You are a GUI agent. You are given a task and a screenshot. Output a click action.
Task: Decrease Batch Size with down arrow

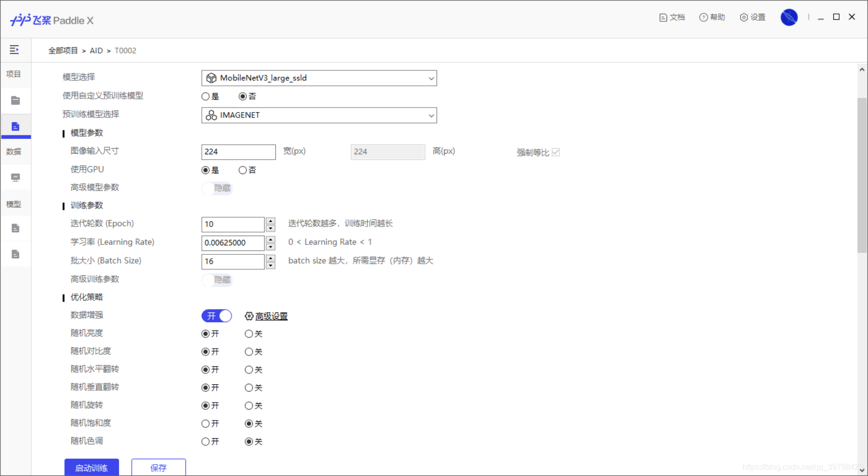(x=270, y=265)
